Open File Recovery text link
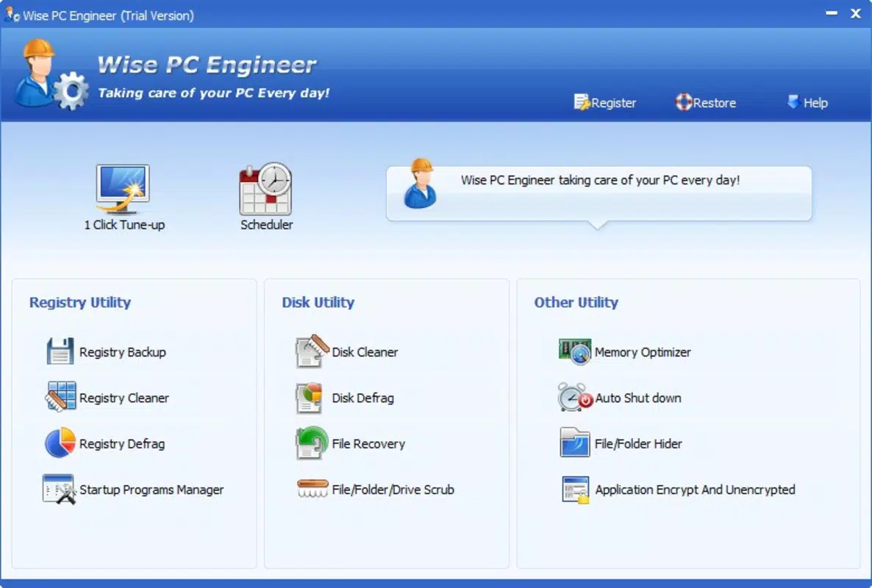872x588 pixels. (x=368, y=444)
